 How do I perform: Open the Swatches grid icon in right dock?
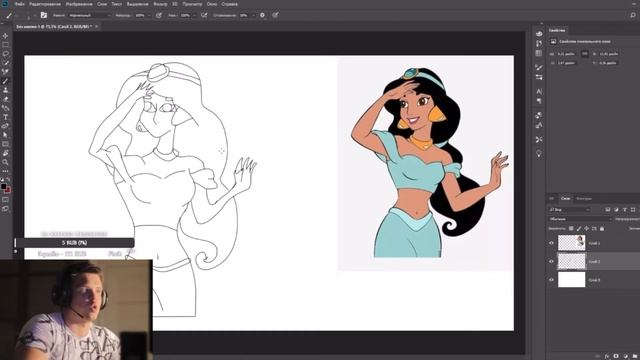[x=539, y=53]
